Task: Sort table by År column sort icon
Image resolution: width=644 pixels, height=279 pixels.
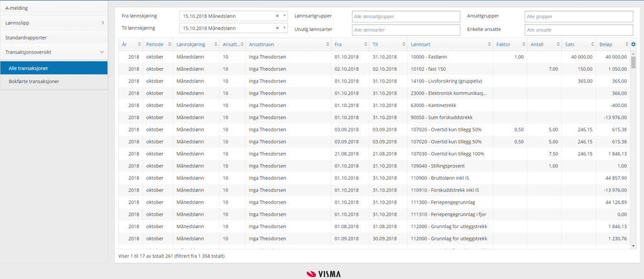Action: pos(139,44)
